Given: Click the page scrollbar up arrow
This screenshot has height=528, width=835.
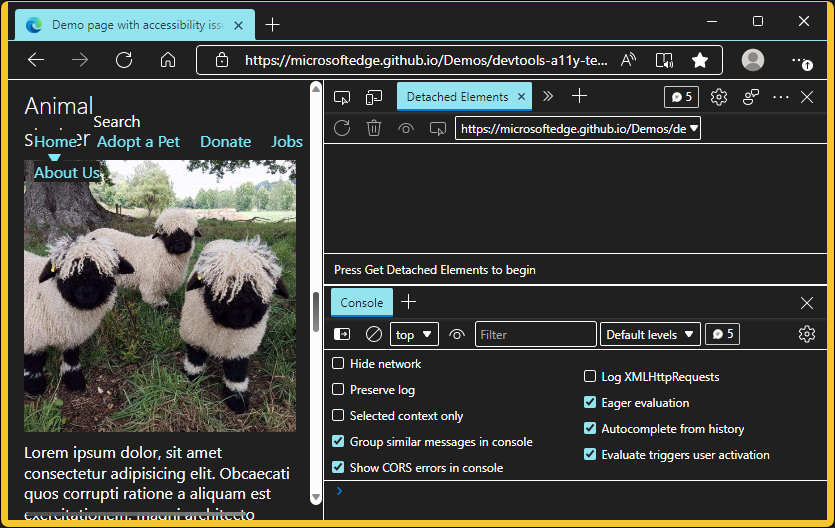Looking at the screenshot, I should [x=316, y=89].
